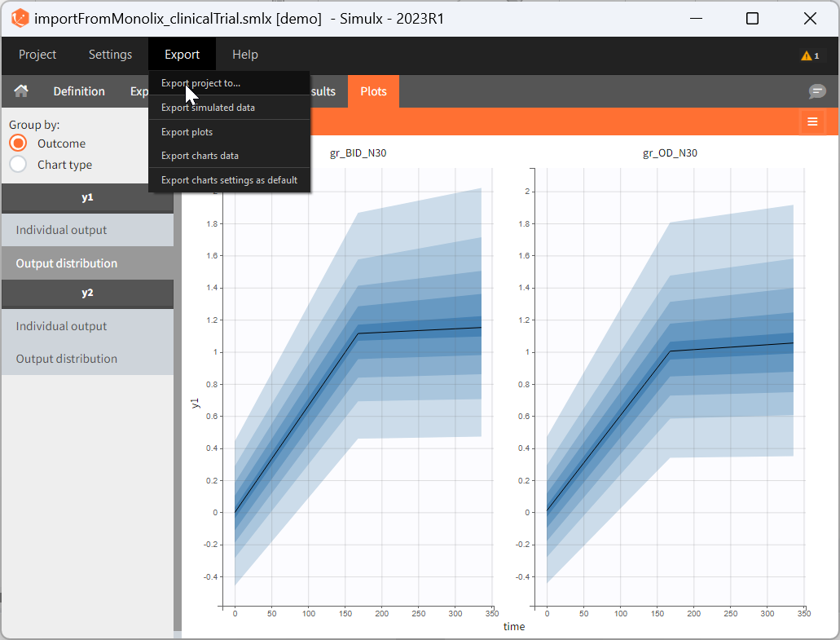The height and width of the screenshot is (640, 840).
Task: Select the Chart type radio button
Action: click(x=18, y=165)
